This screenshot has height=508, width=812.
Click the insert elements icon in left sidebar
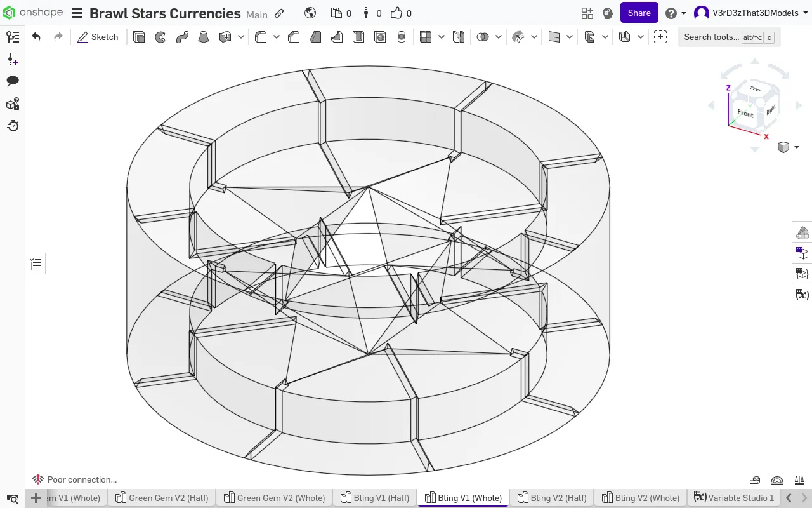(13, 60)
